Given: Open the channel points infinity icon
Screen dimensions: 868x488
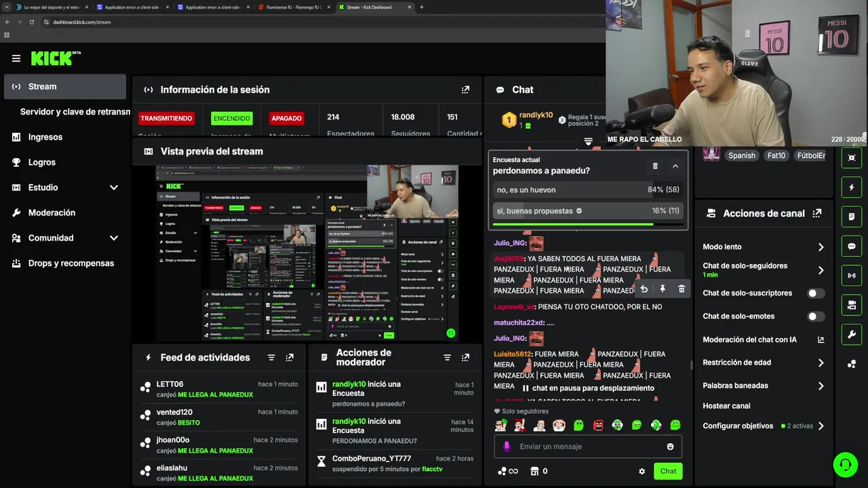Looking at the screenshot, I should 508,471.
